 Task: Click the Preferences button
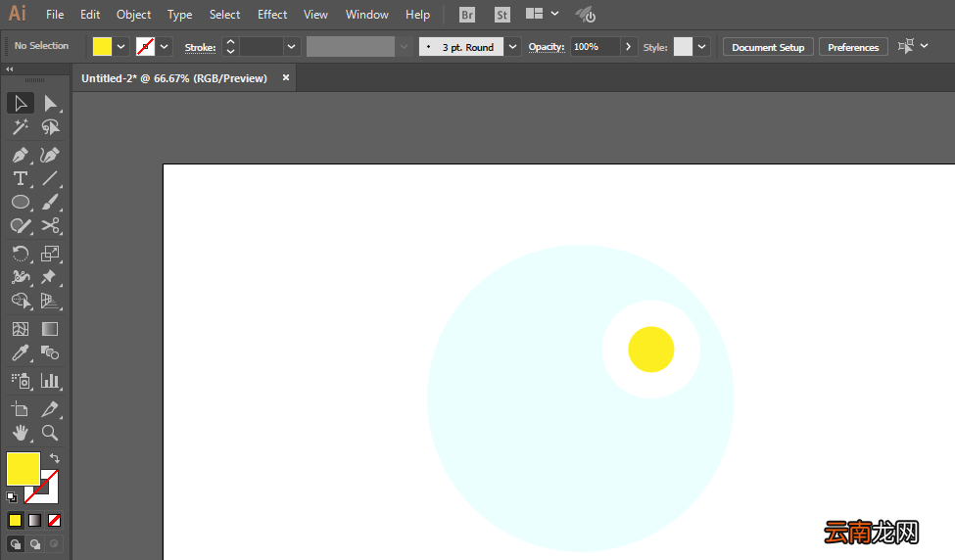pos(853,47)
